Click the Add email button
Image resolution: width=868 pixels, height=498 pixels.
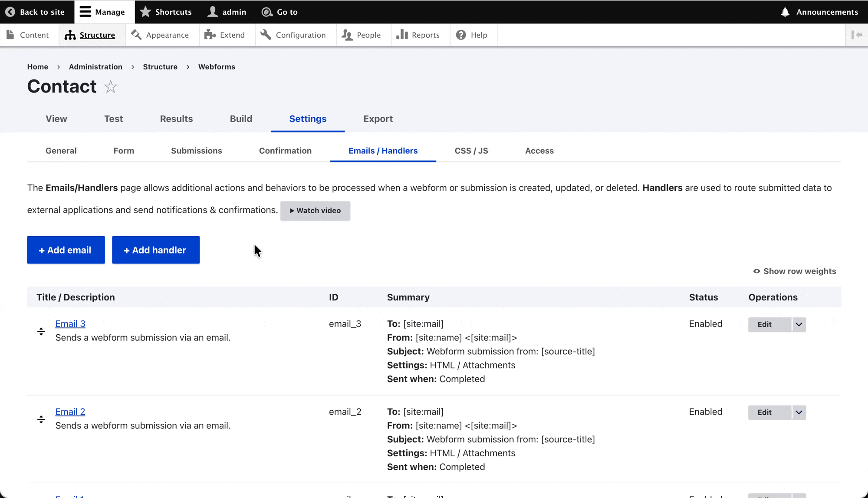click(66, 250)
